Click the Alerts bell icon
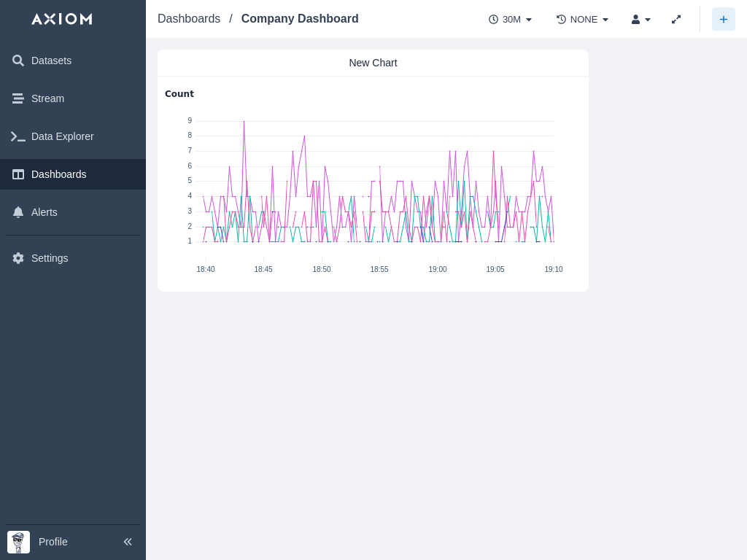 (18, 212)
